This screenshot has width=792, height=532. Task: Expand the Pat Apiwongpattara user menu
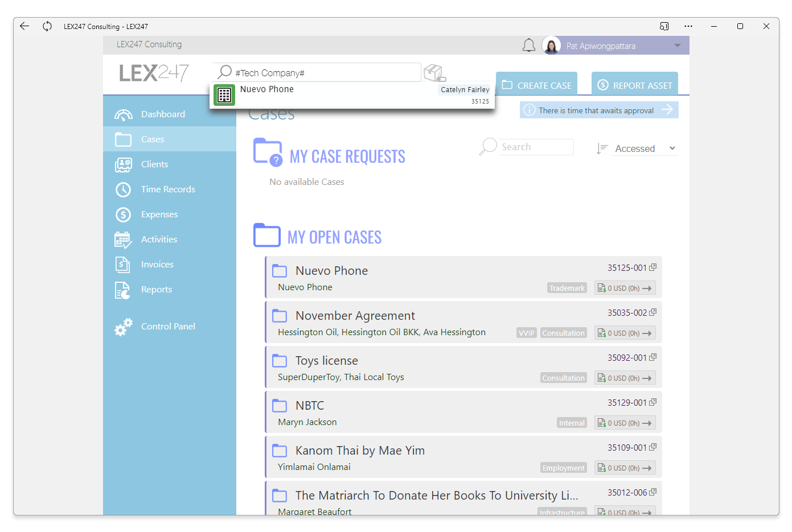pyautogui.click(x=678, y=46)
